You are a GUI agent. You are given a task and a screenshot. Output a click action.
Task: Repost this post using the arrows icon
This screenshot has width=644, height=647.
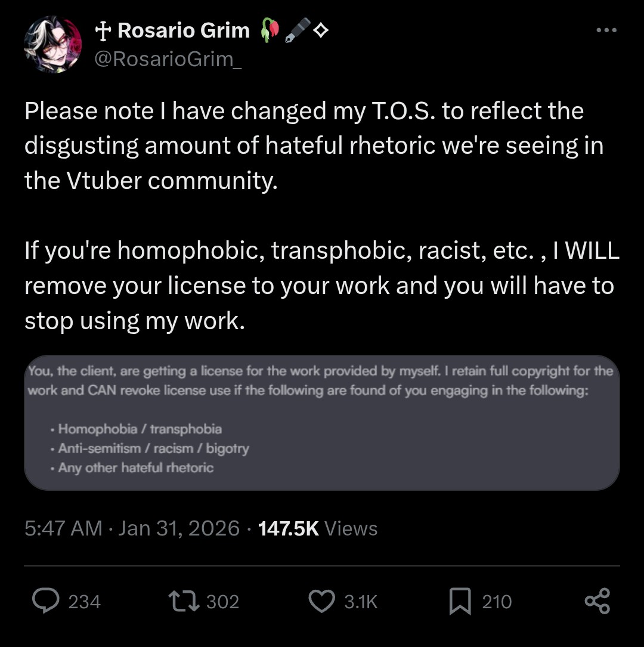click(x=185, y=601)
